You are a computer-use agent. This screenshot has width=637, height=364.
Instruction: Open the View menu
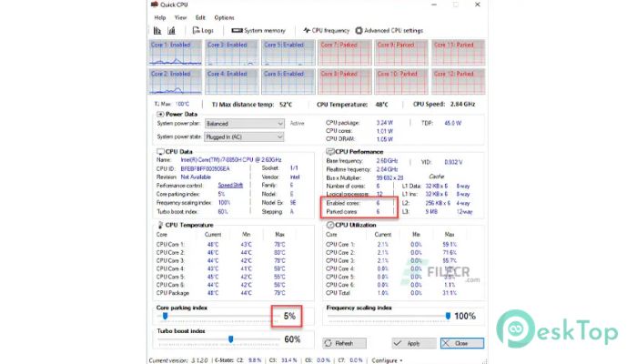pyautogui.click(x=180, y=17)
